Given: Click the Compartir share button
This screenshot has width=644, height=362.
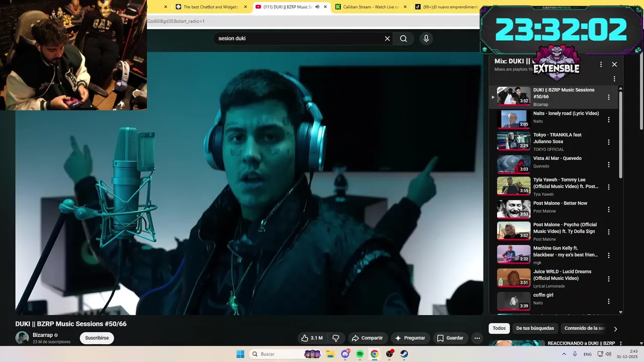Looking at the screenshot, I should tap(367, 338).
